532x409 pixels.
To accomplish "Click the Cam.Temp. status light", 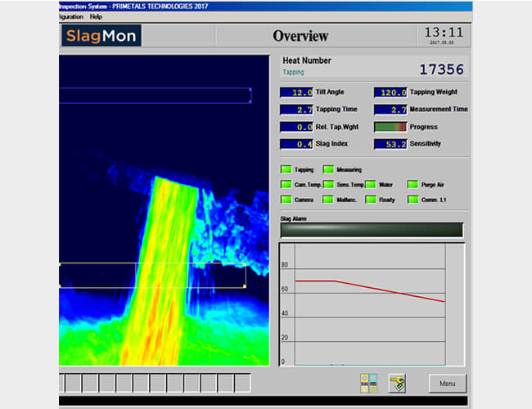I will pos(286,185).
